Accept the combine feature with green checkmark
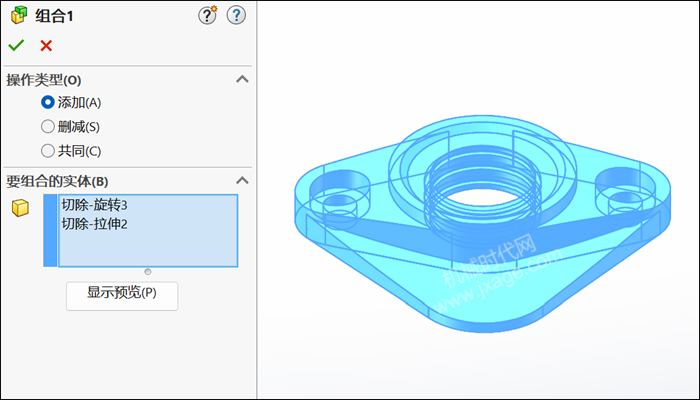The image size is (700, 400). [x=17, y=45]
